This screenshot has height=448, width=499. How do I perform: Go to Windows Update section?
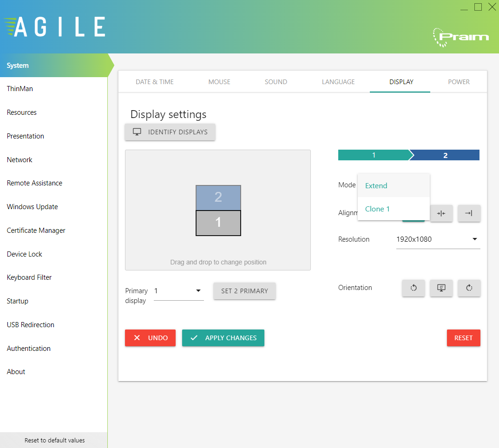click(54, 207)
